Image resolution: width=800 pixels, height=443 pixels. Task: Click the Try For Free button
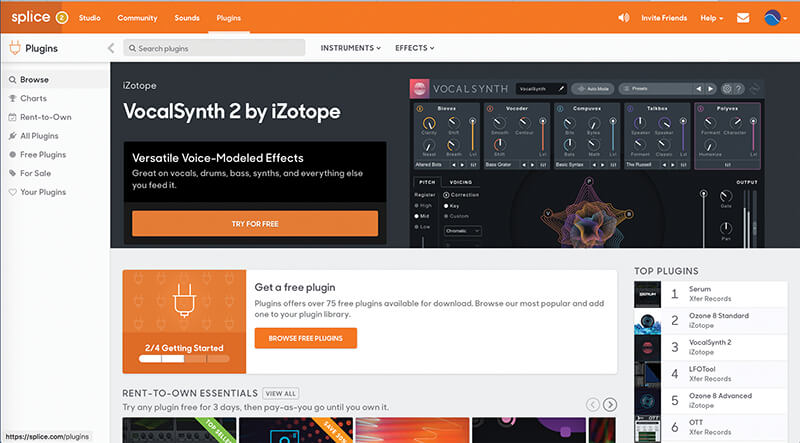pos(255,224)
